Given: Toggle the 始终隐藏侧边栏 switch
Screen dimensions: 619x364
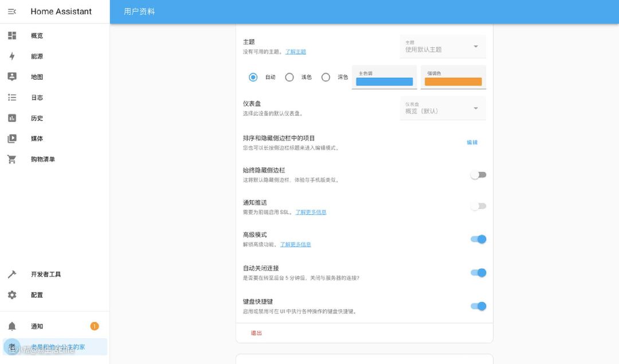Looking at the screenshot, I should click(x=478, y=175).
